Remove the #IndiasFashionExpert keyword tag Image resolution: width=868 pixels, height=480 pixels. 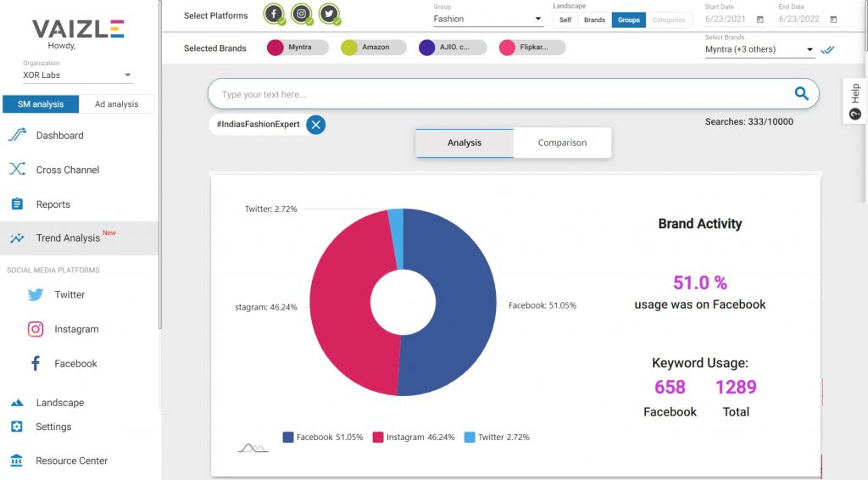[x=315, y=125]
